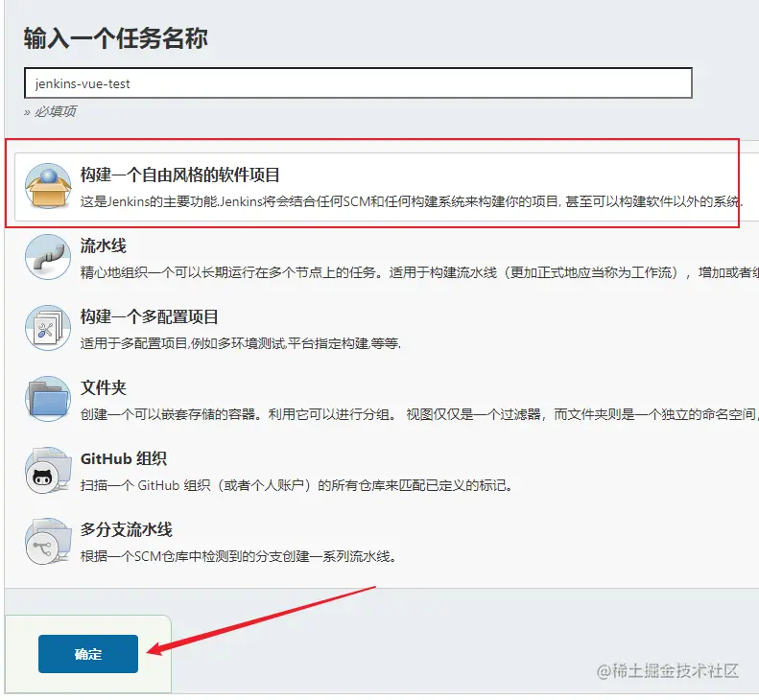Click description 适用于多配置项目

(x=241, y=344)
